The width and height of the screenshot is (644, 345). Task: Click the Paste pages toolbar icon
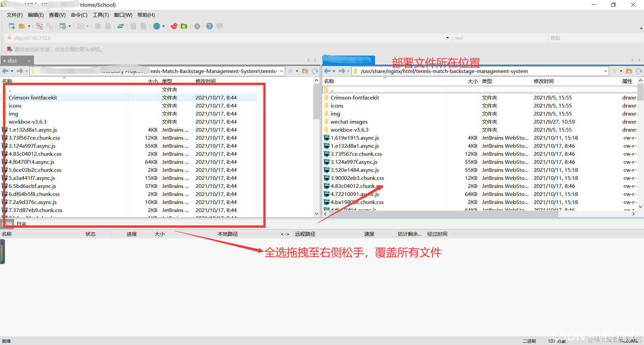[x=144, y=26]
